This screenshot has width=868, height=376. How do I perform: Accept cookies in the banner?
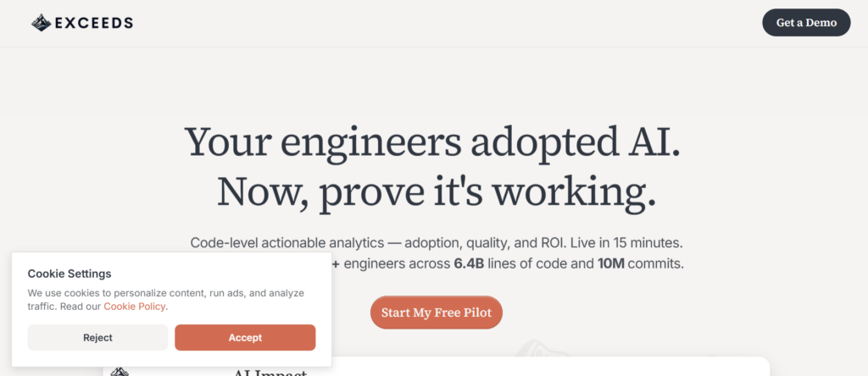click(245, 337)
